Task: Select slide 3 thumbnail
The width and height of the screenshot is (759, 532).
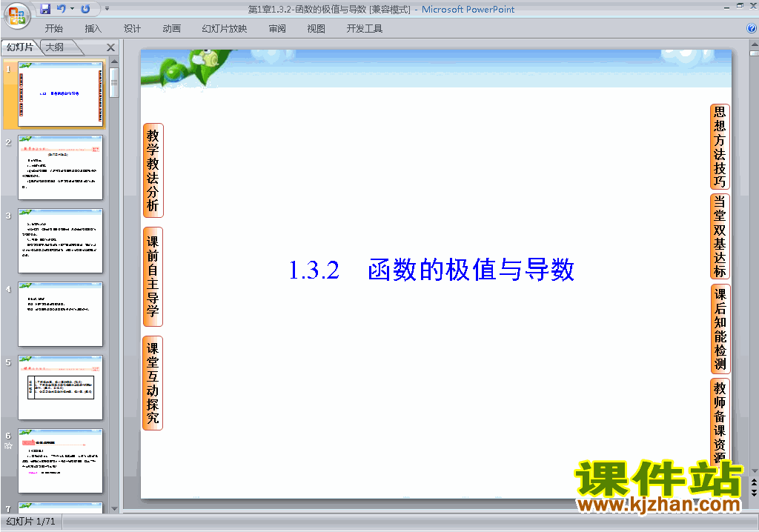Action: (61, 241)
